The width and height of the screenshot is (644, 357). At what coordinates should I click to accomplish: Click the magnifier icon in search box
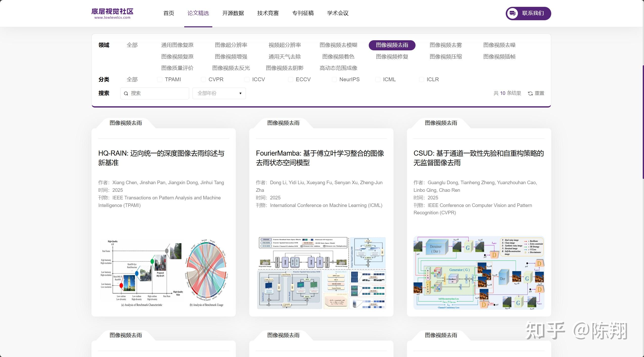(x=126, y=94)
